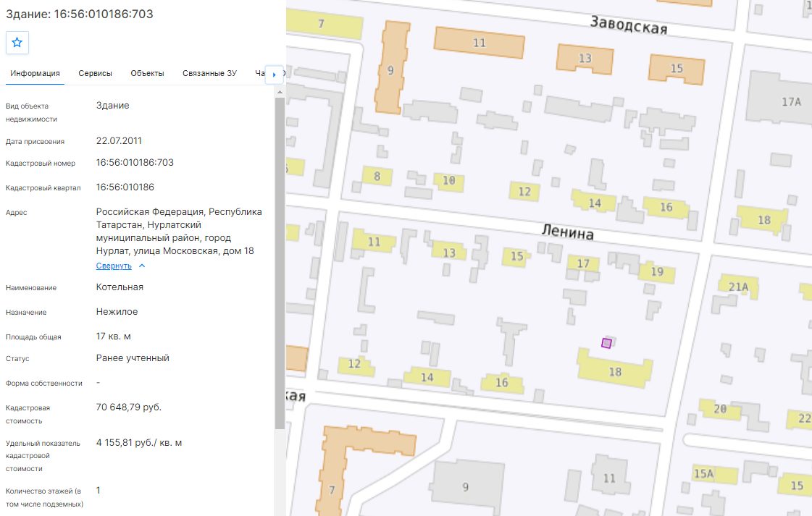This screenshot has width=812, height=516.
Task: Select orange building 11 near Заводская
Action: click(479, 43)
